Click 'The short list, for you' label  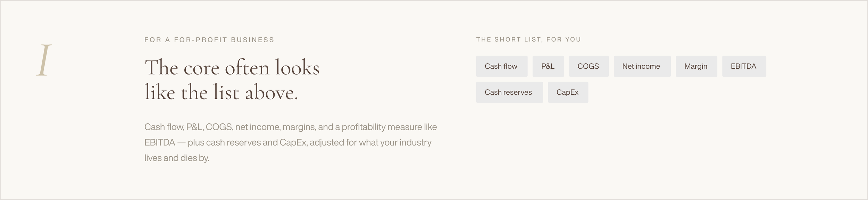click(x=528, y=40)
